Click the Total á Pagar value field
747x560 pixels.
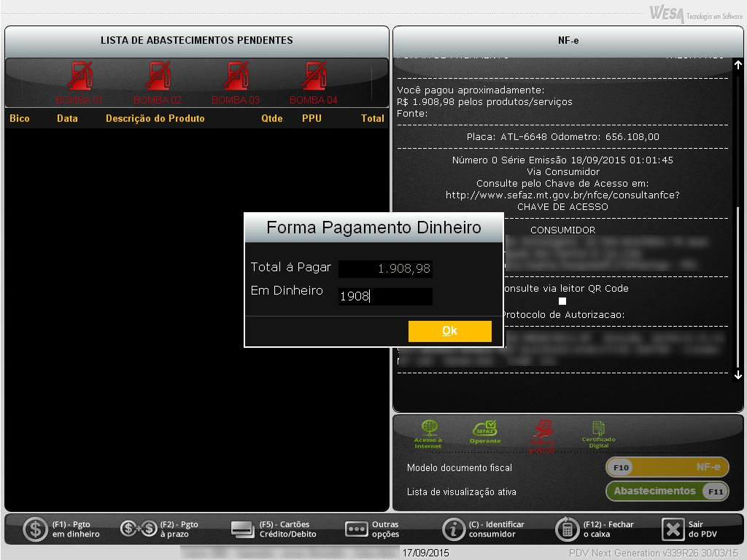click(385, 268)
